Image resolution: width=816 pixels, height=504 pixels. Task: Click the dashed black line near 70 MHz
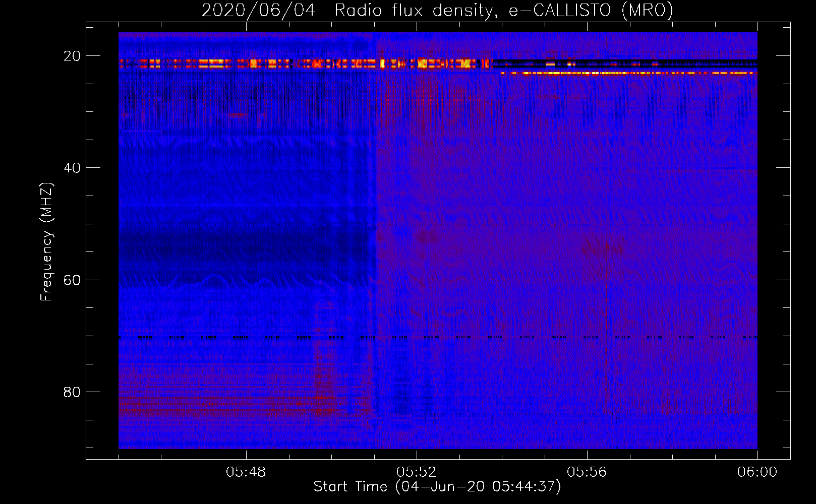[438, 338]
